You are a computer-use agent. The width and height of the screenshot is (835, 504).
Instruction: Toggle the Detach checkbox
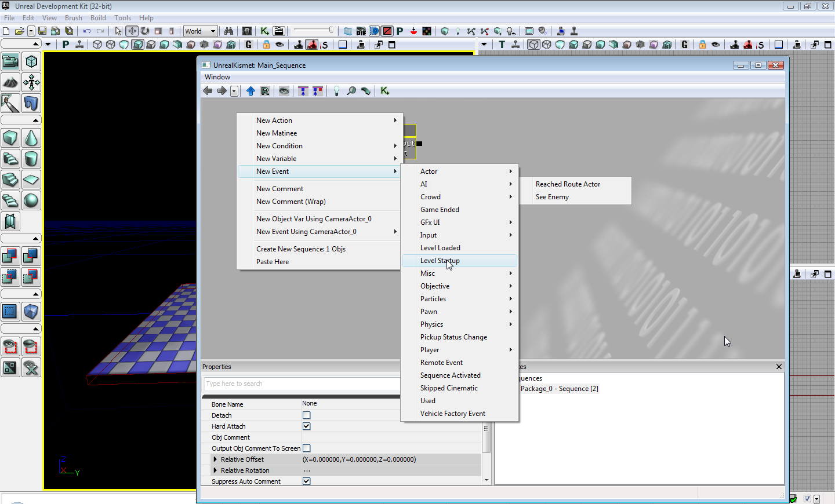pos(307,415)
